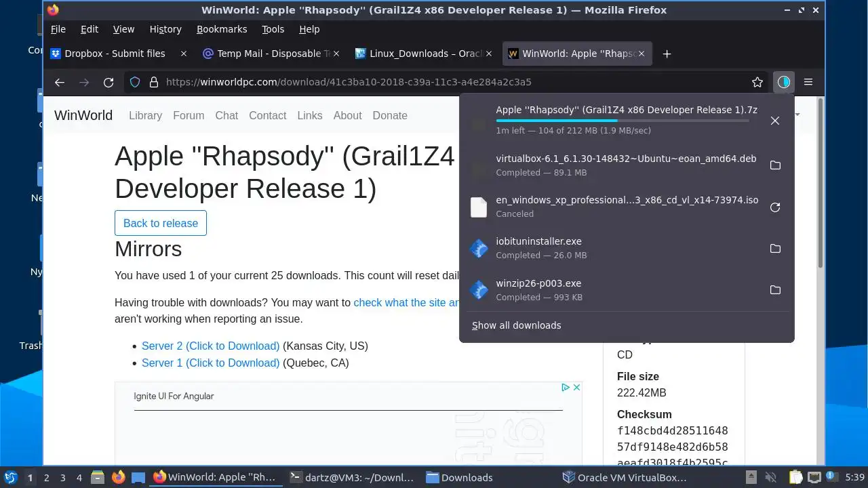Close the WinWorld Apple Rhapsody tab
This screenshot has width=868, height=488.
642,54
